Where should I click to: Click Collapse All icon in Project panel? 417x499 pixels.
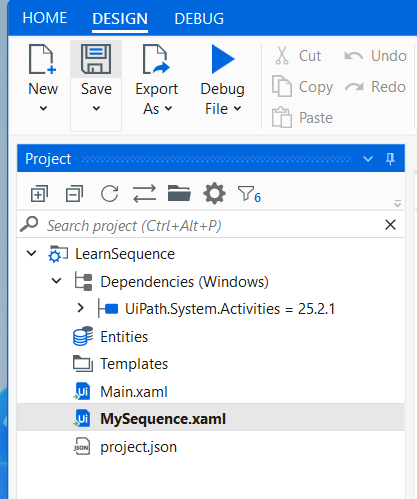pyautogui.click(x=74, y=194)
